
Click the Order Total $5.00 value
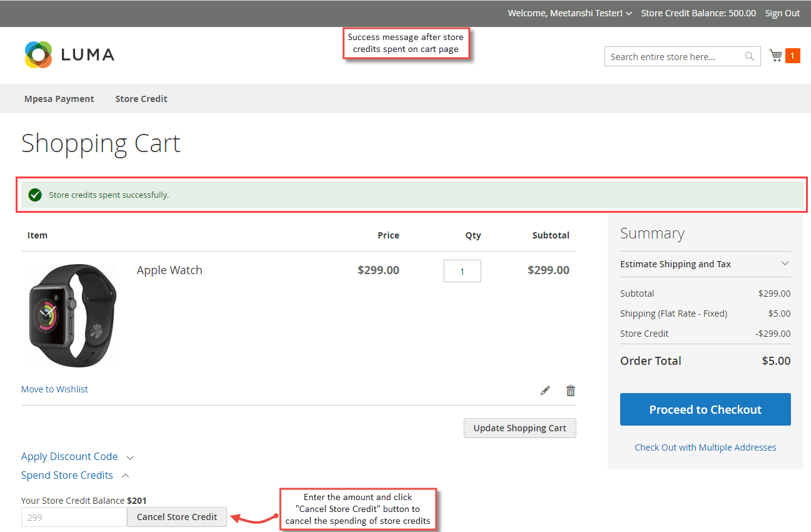pyautogui.click(x=776, y=361)
